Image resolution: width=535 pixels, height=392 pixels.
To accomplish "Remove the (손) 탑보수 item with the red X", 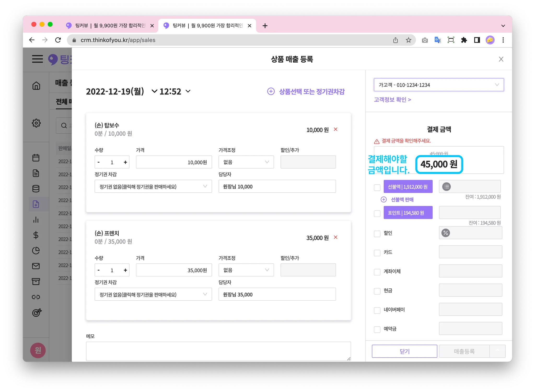I will pyautogui.click(x=336, y=129).
